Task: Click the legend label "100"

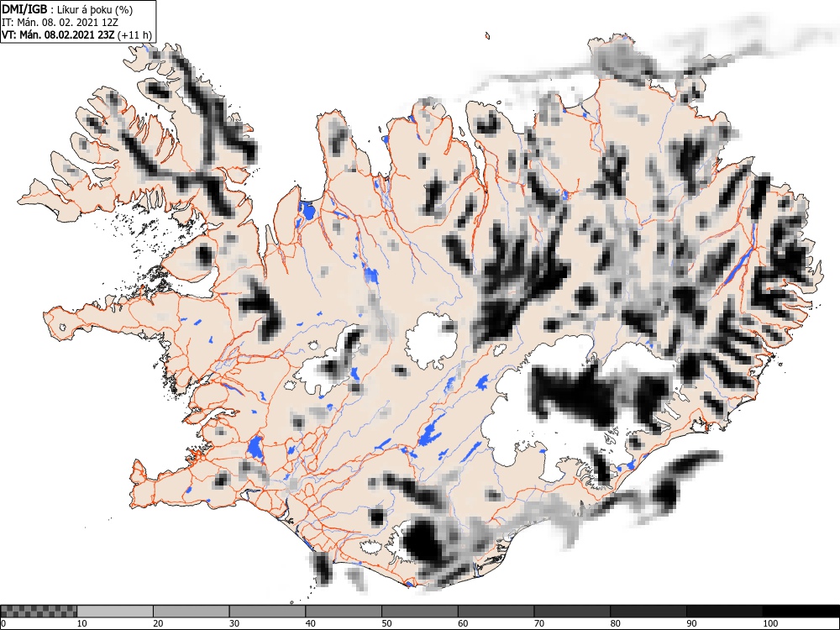Action: pos(770,623)
